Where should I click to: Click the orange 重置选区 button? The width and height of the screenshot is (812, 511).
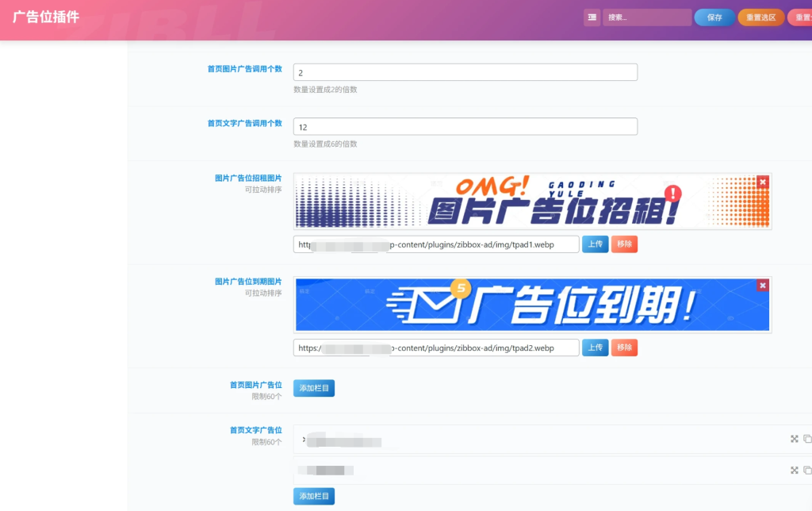(760, 17)
